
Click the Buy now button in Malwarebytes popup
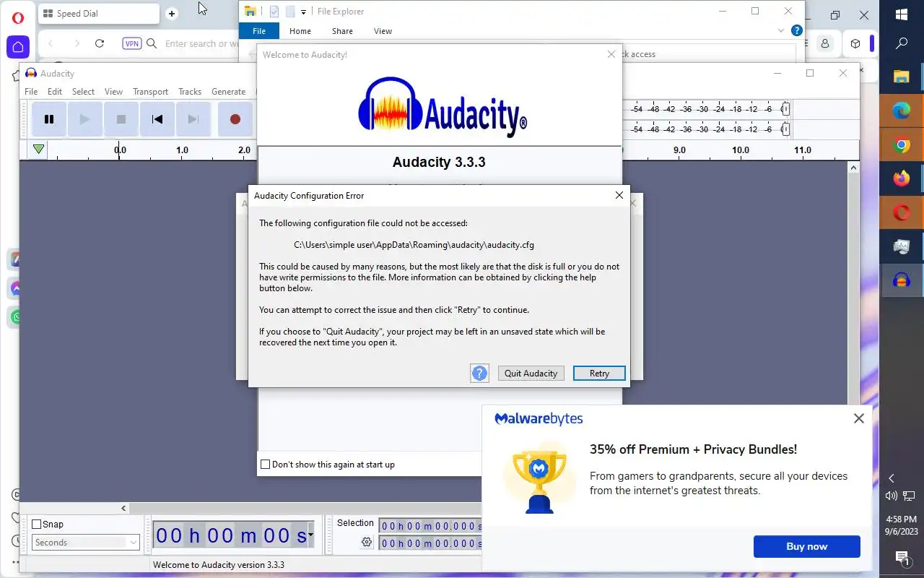[x=807, y=546]
